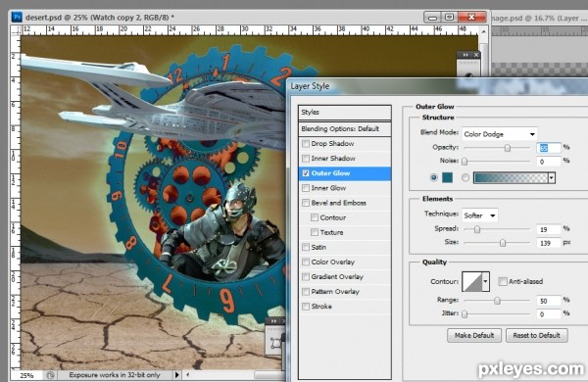Click the Noise value input field

tap(549, 162)
